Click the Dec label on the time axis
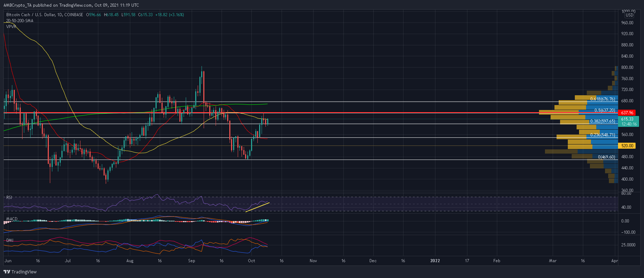The height and width of the screenshot is (278, 644). tap(373, 261)
